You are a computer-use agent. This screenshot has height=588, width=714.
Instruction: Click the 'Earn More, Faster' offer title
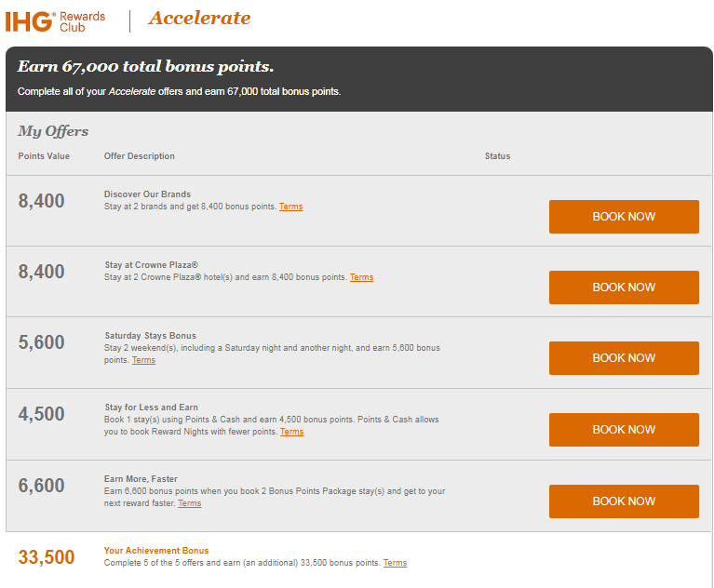tap(141, 479)
